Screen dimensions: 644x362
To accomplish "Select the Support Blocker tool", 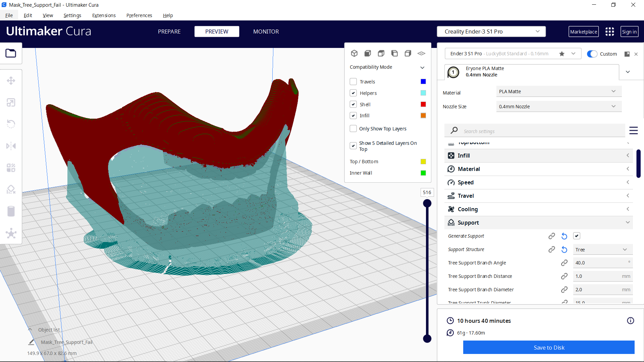I will pyautogui.click(x=11, y=189).
